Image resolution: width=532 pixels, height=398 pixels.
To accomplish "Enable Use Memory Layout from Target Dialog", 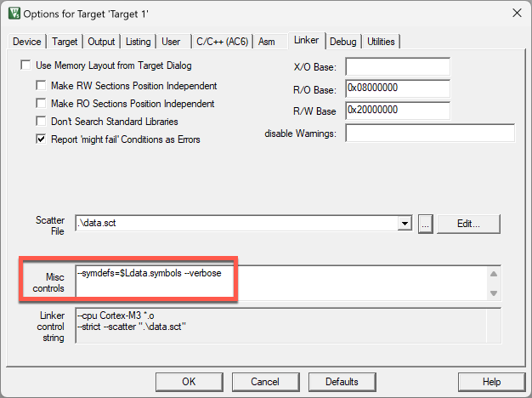I will pyautogui.click(x=25, y=65).
